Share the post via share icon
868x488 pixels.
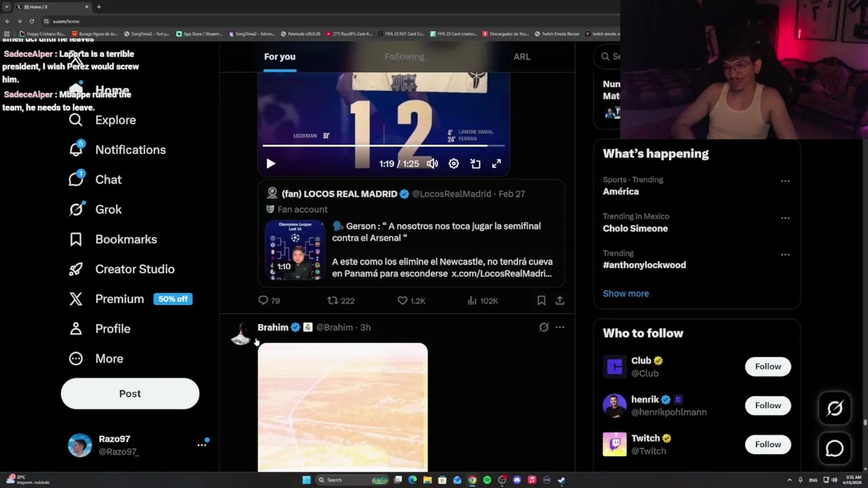coord(559,300)
